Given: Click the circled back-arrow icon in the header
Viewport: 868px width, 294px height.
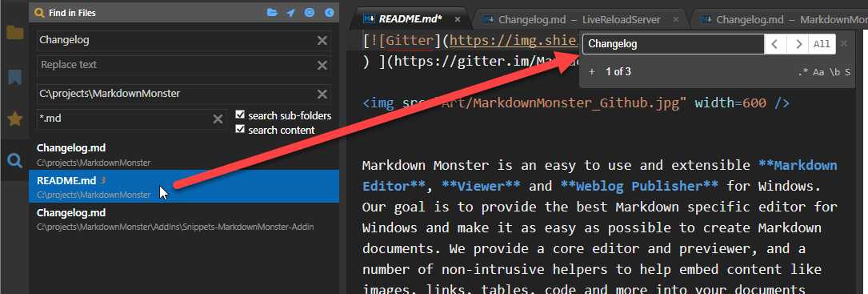Looking at the screenshot, I should point(330,12).
